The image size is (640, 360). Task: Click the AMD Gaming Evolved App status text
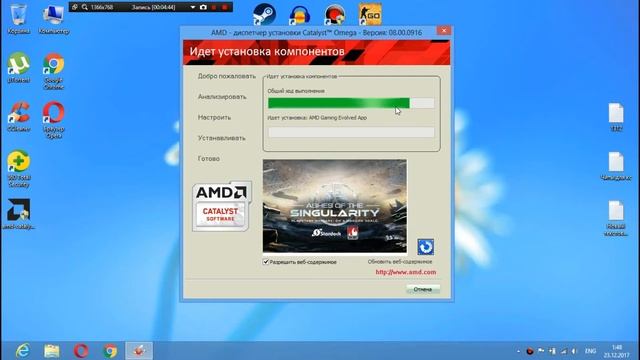(317, 118)
